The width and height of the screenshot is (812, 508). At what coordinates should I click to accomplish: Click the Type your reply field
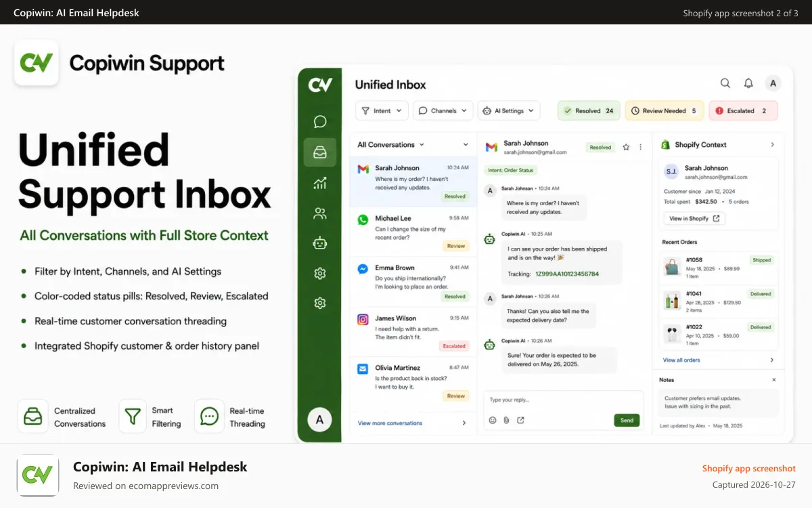(x=563, y=400)
